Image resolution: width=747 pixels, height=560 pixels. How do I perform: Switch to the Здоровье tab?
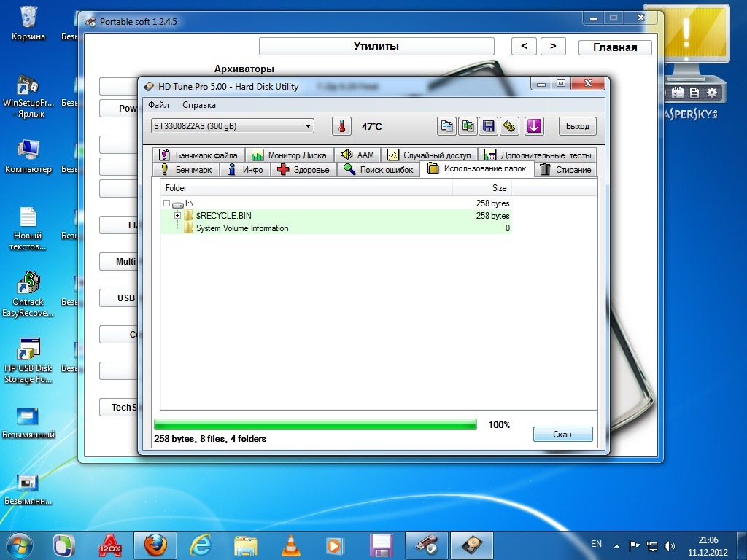pyautogui.click(x=303, y=169)
